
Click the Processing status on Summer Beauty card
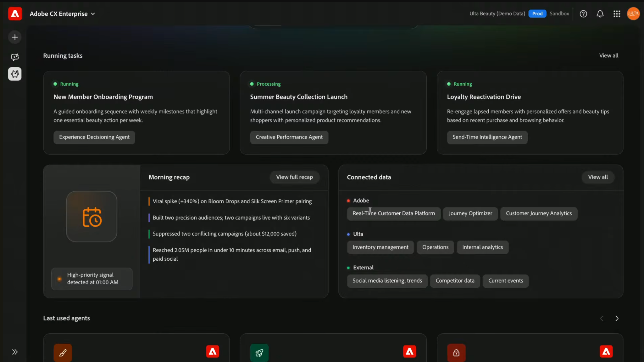[265, 84]
